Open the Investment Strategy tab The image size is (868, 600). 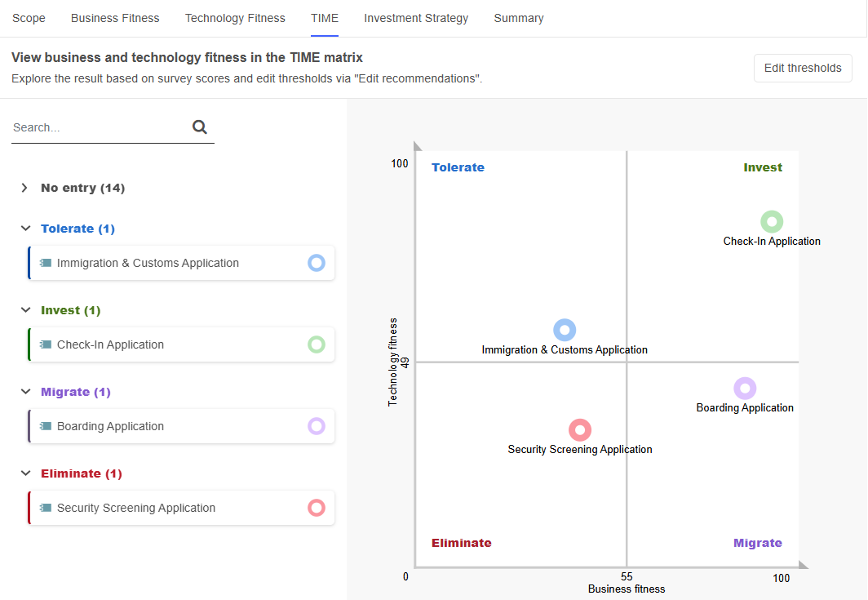[416, 18]
